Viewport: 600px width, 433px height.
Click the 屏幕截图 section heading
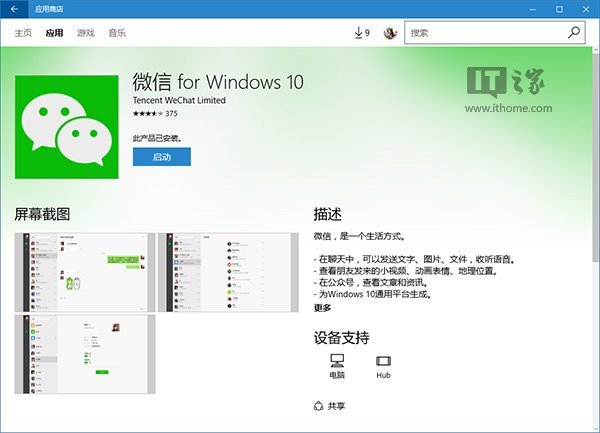point(42,214)
